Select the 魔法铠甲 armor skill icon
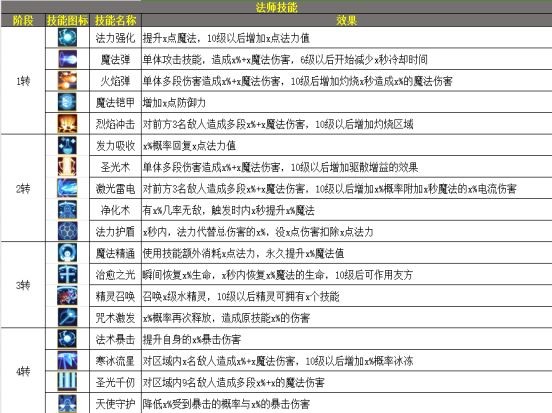 67,102
